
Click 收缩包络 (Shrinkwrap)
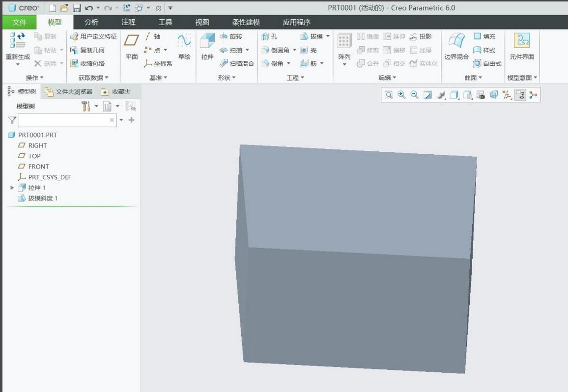pyautogui.click(x=87, y=64)
